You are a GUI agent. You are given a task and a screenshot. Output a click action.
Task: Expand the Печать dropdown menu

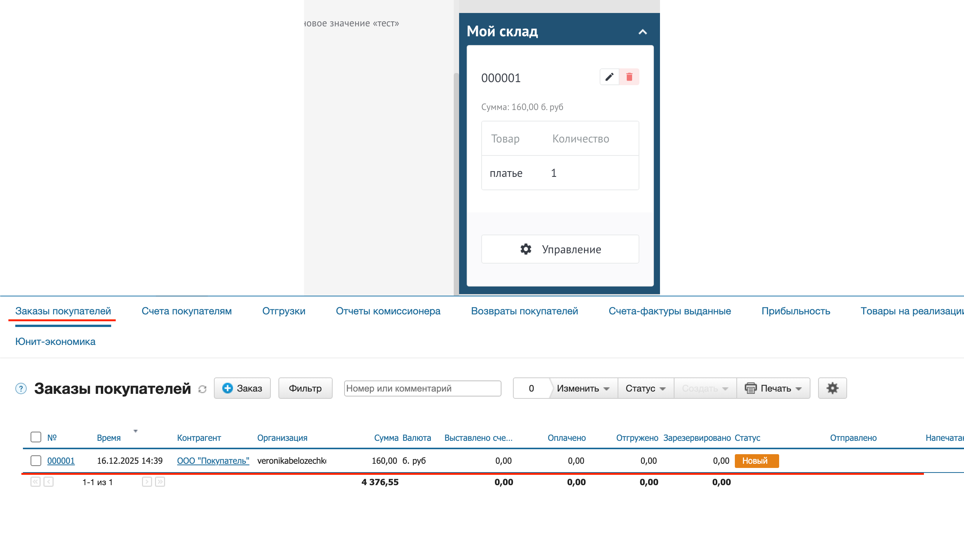[x=773, y=388]
